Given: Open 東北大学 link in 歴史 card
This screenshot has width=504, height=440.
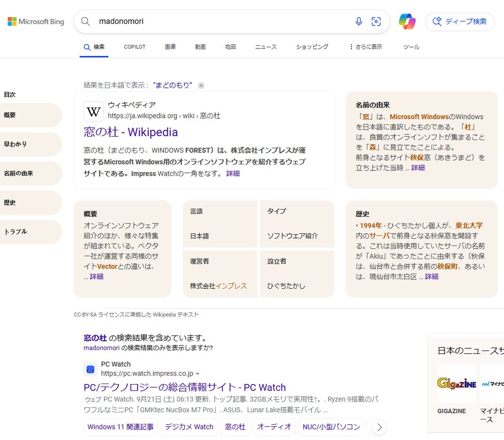Looking at the screenshot, I should point(469,226).
